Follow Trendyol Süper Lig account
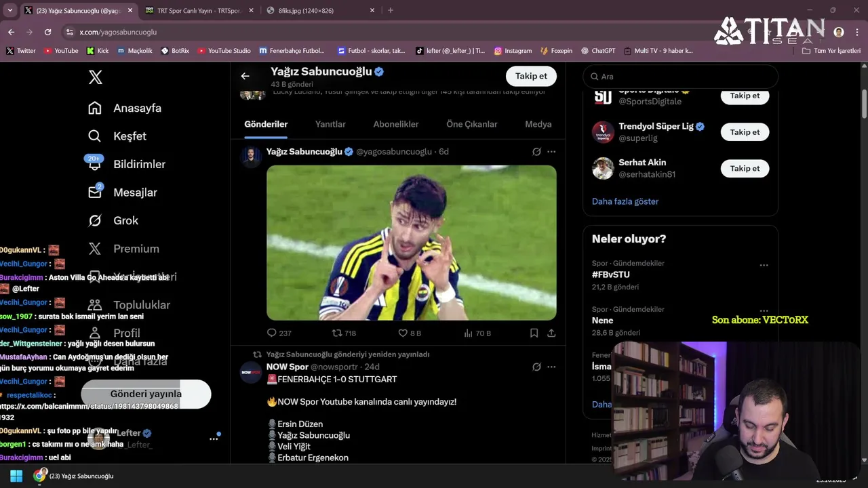Viewport: 868px width, 488px height. [x=745, y=132]
